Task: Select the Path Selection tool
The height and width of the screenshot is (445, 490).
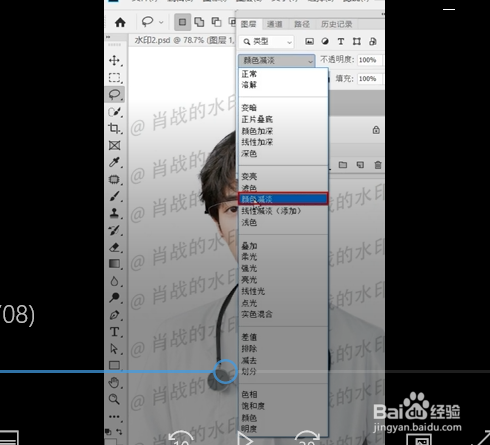Action: [114, 349]
